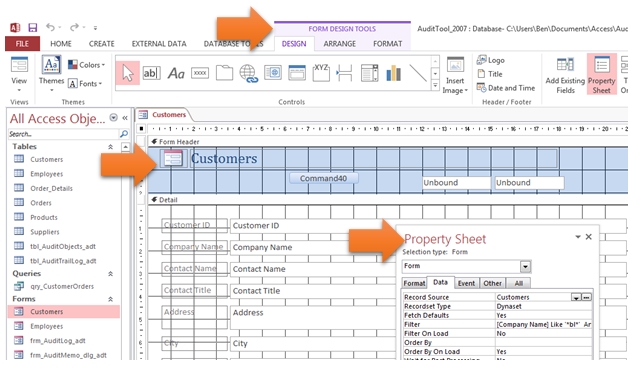Click the Undo arrow icon
Image resolution: width=641 pixels, height=369 pixels.
51,27
